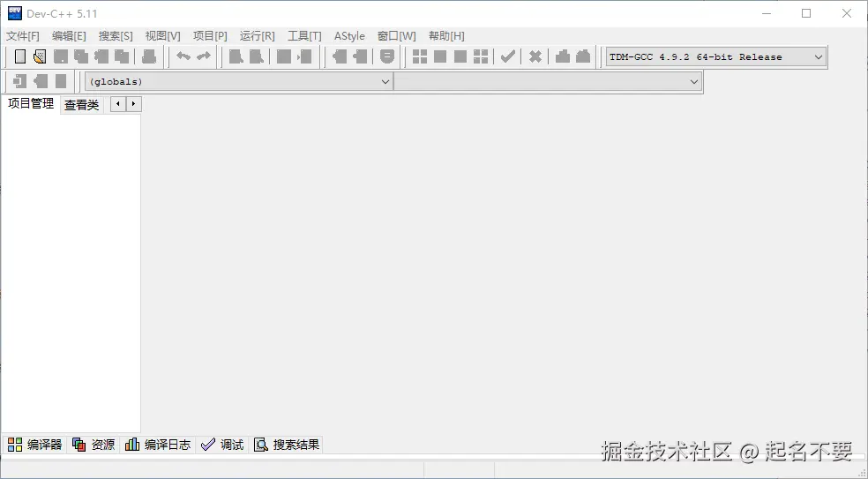Viewport: 868px width, 479px height.
Task: Open Project Options from the toolbar
Action: click(x=387, y=56)
